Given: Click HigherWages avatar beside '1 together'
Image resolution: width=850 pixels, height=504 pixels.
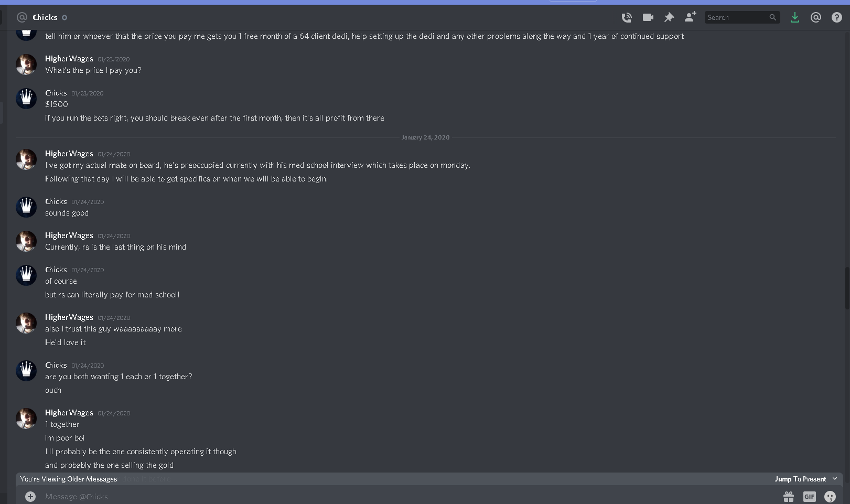Looking at the screenshot, I should click(26, 419).
